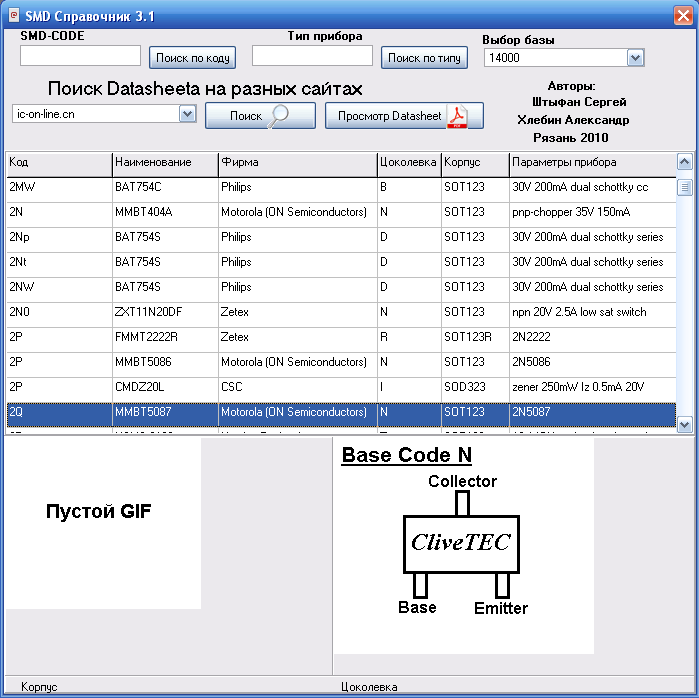
Task: Click the Просмотр Datasheet PDF button
Action: click(x=404, y=116)
